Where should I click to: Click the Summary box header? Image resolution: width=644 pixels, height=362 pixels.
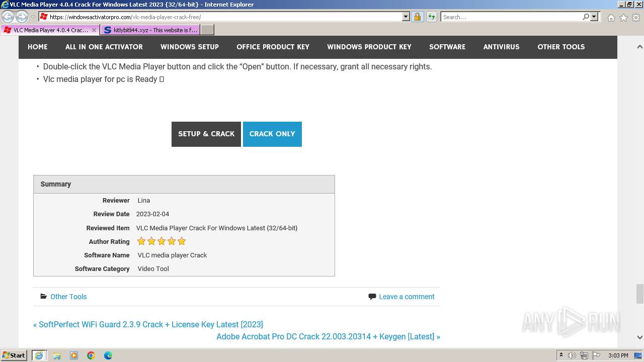pyautogui.click(x=184, y=185)
